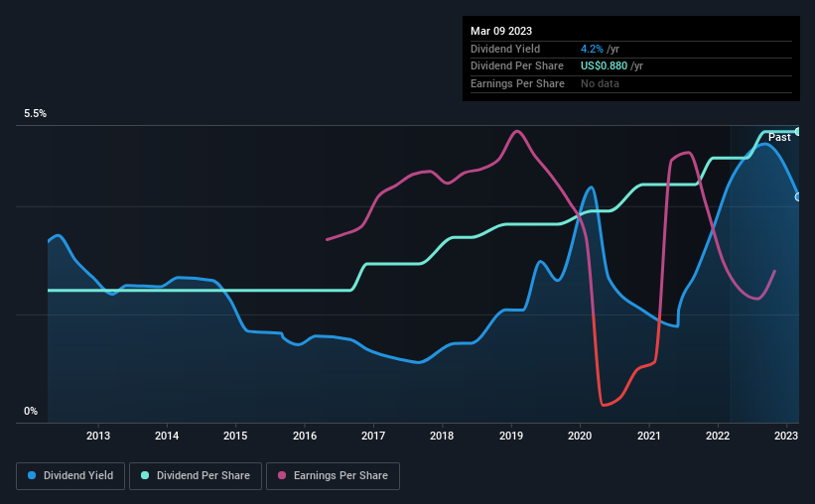Click the 2017 x-axis label
This screenshot has width=815, height=504.
[373, 435]
